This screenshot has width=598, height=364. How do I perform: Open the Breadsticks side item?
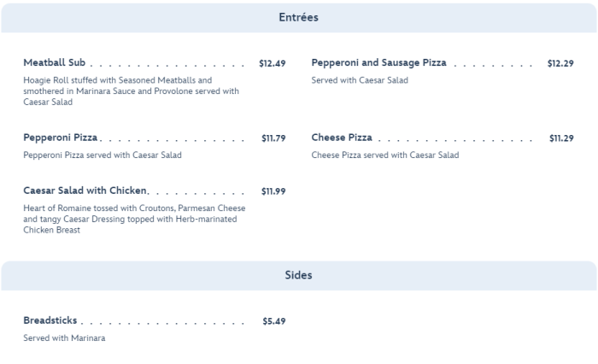tap(50, 320)
